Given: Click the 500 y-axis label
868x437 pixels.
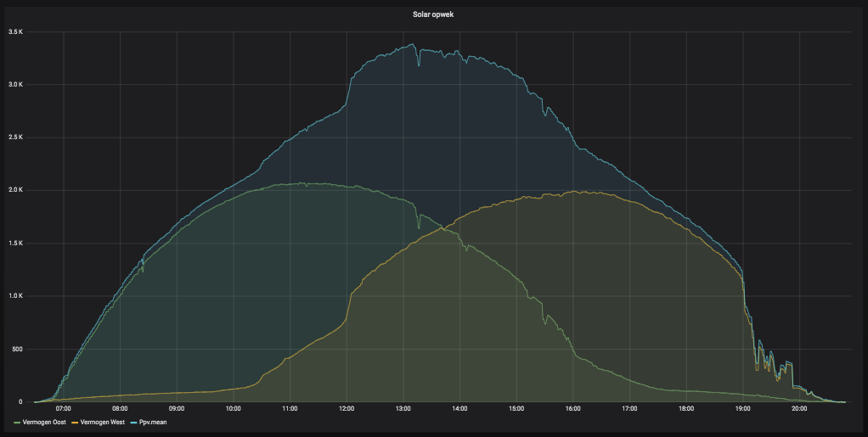Looking at the screenshot, I should click(x=17, y=349).
